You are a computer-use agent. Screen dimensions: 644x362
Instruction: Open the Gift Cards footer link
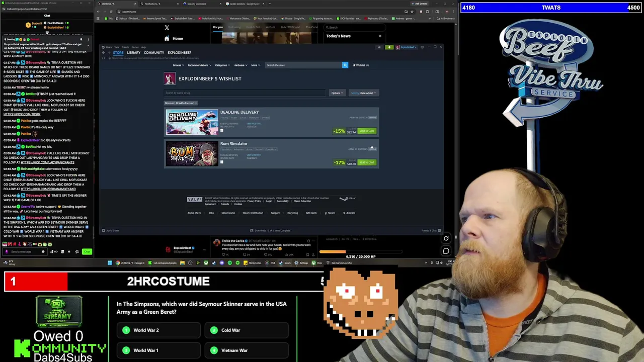tap(311, 213)
